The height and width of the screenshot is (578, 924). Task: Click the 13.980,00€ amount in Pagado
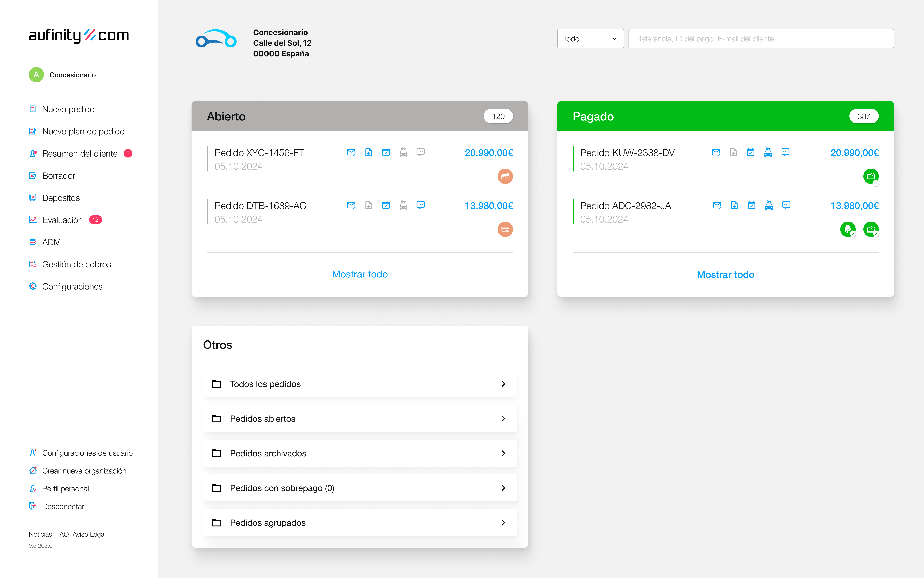[854, 206]
